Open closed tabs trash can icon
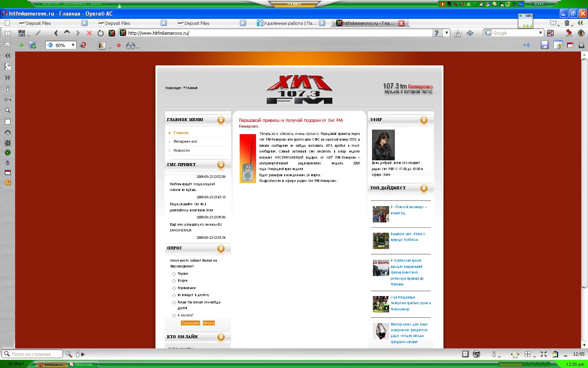The image size is (588, 368). point(567,23)
